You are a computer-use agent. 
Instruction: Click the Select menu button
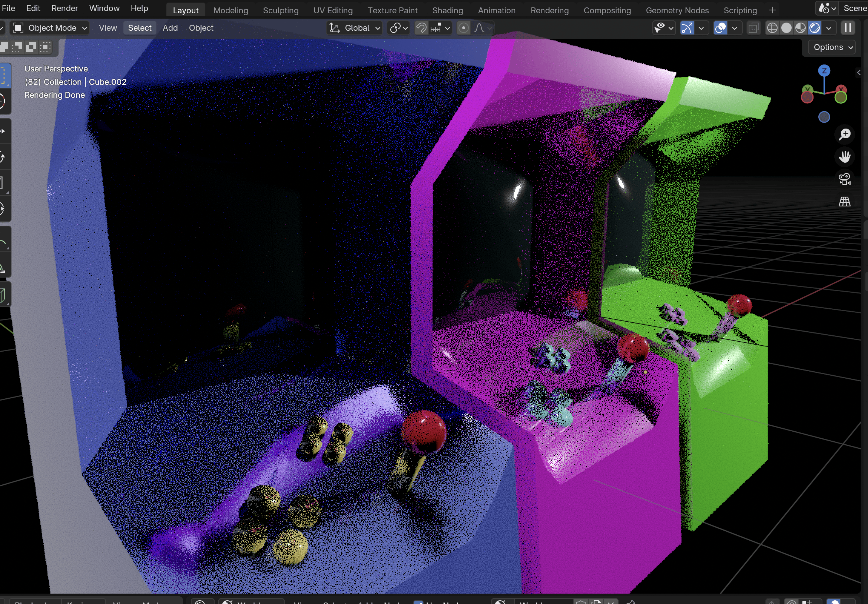tap(139, 28)
